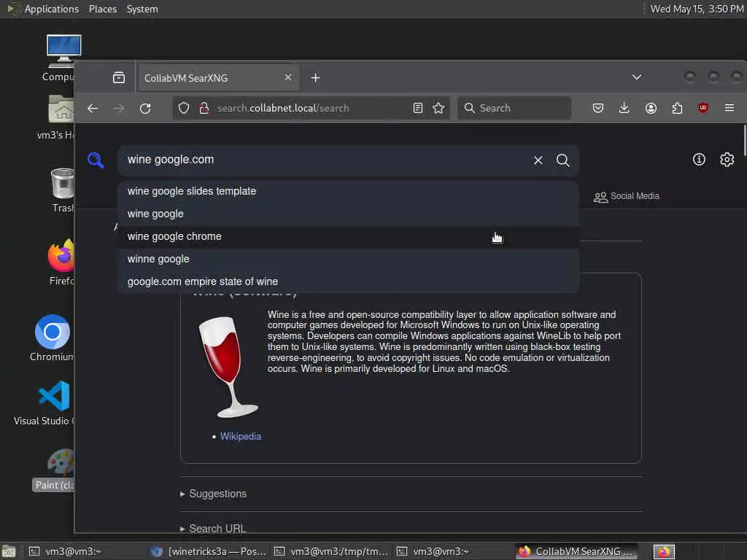Screen dimensions: 747x560
Task: Click the uBlock Origin extension icon
Action: pyautogui.click(x=703, y=108)
